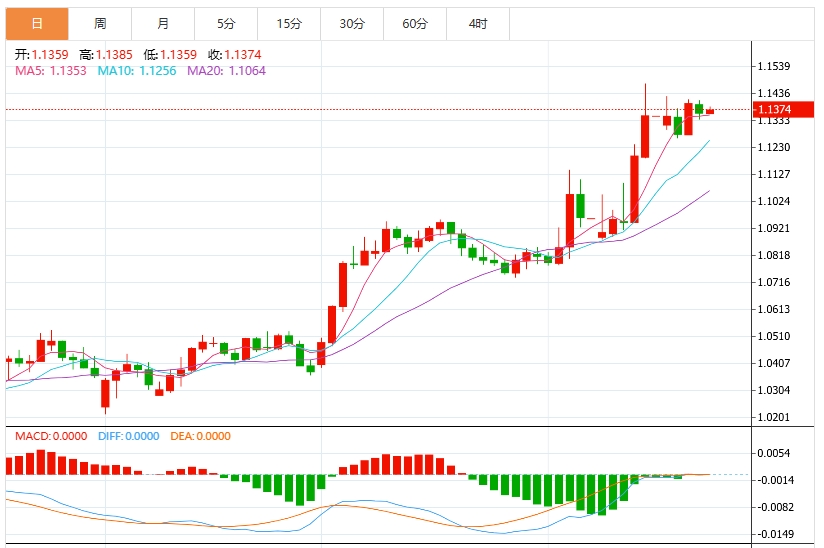Image resolution: width=824 pixels, height=548 pixels.
Task: Open the 4时 timeframe tab
Action: 478,24
